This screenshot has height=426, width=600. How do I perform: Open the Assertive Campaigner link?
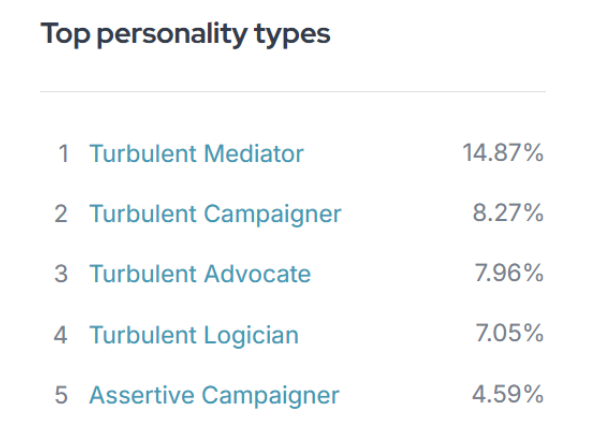tap(214, 394)
